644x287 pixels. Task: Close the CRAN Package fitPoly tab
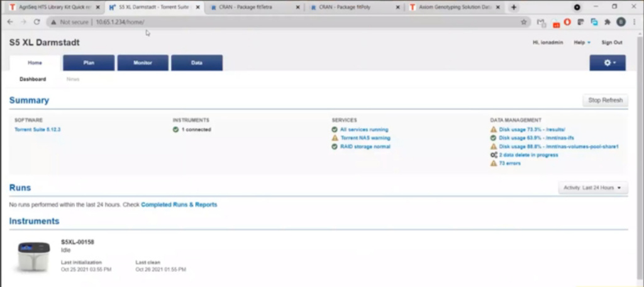point(397,8)
